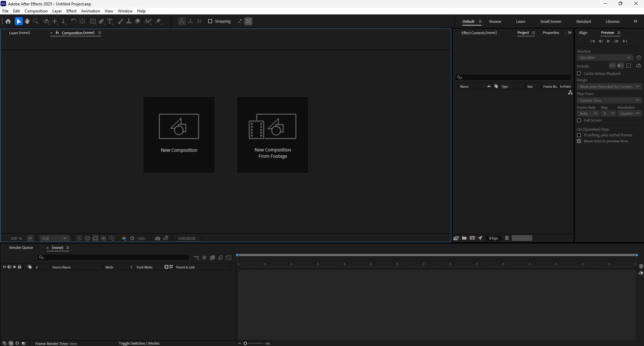Switch to the Small Screen workspace

551,21
